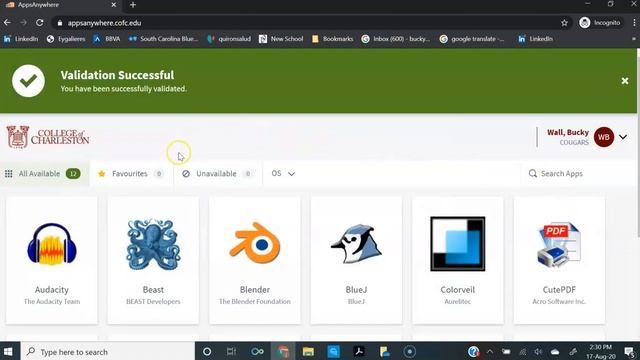640x360 pixels.
Task: Click the Audacity app name
Action: tap(51, 289)
